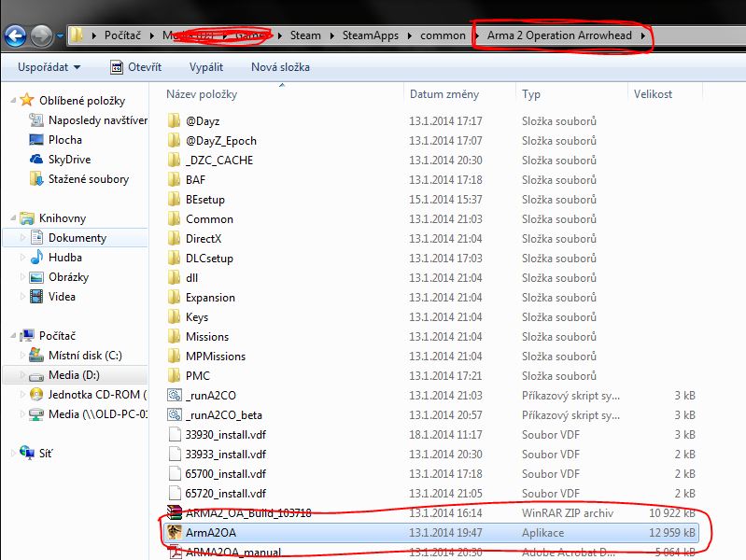
Task: Click the folder icon in the address bar
Action: [x=77, y=35]
